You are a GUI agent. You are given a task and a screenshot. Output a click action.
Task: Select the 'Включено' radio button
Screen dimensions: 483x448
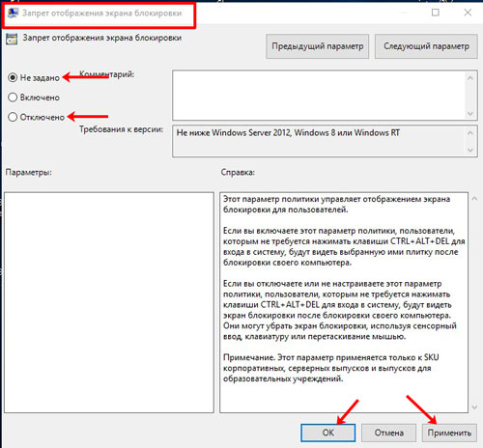(13, 98)
